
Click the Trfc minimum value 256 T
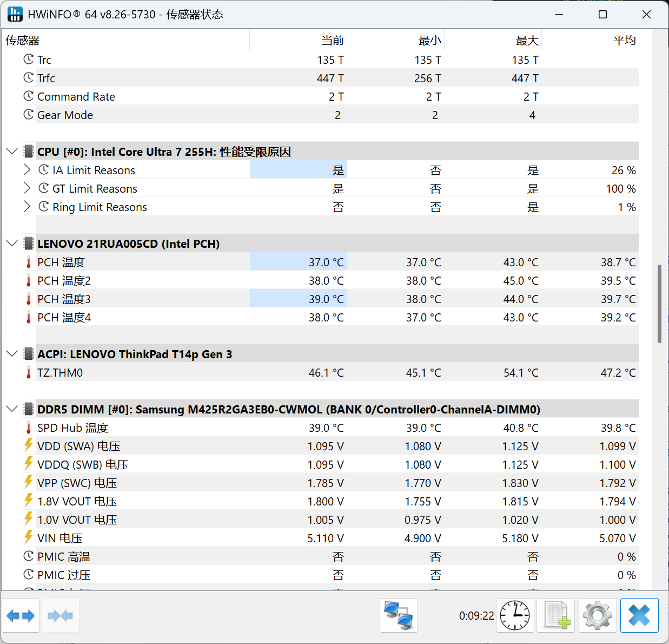(x=428, y=78)
